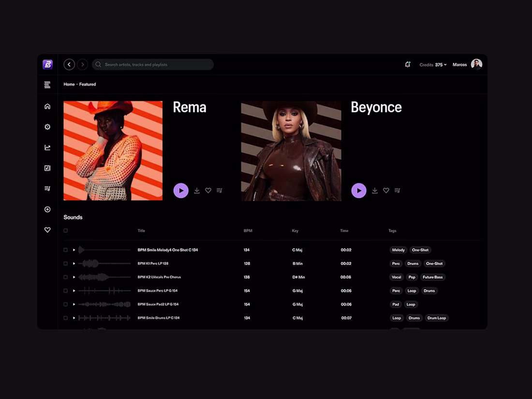
Task: Sort sounds by the Key column
Action: click(295, 231)
